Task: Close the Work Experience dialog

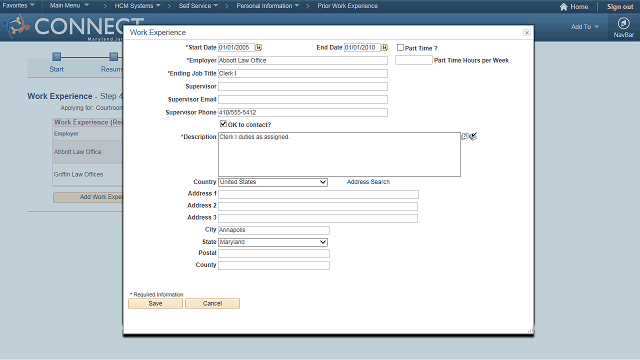Action: [527, 33]
